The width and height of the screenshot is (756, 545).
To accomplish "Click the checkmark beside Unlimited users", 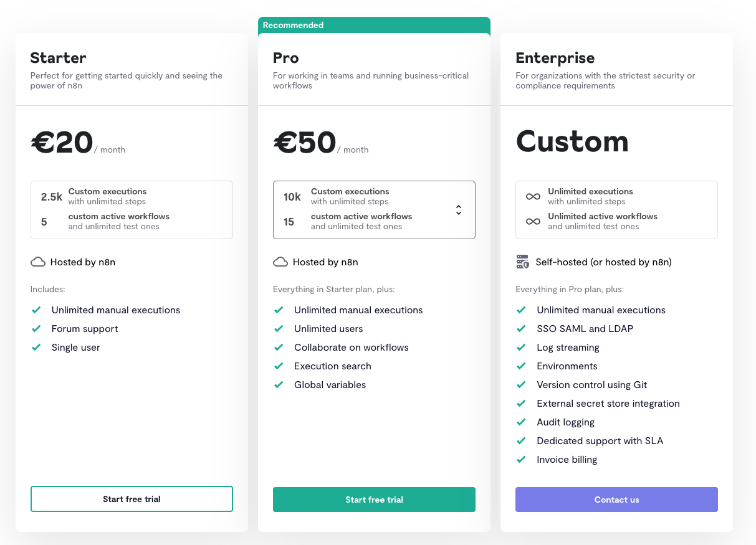I will click(x=279, y=328).
